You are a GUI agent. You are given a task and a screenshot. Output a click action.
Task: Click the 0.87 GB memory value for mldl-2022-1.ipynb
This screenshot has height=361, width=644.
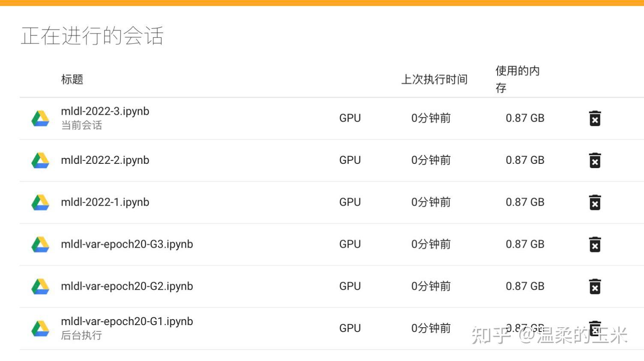coord(525,202)
